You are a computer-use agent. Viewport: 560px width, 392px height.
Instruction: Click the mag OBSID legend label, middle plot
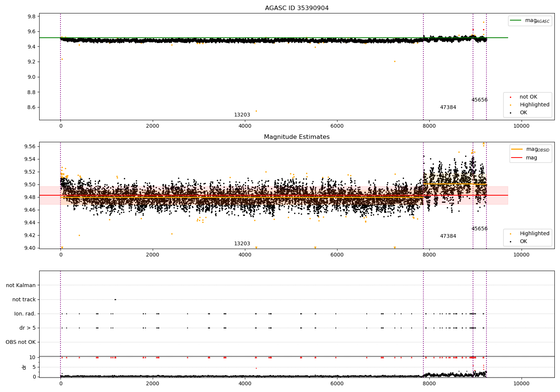tap(538, 149)
